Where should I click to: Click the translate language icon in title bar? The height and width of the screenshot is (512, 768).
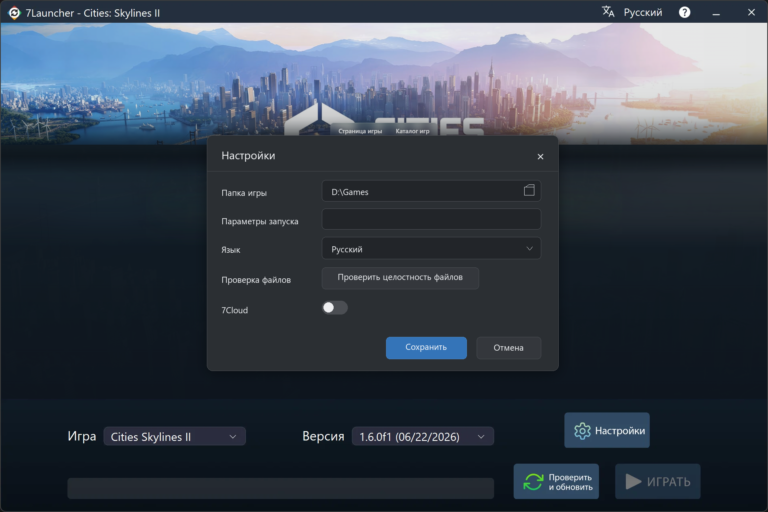click(x=608, y=12)
